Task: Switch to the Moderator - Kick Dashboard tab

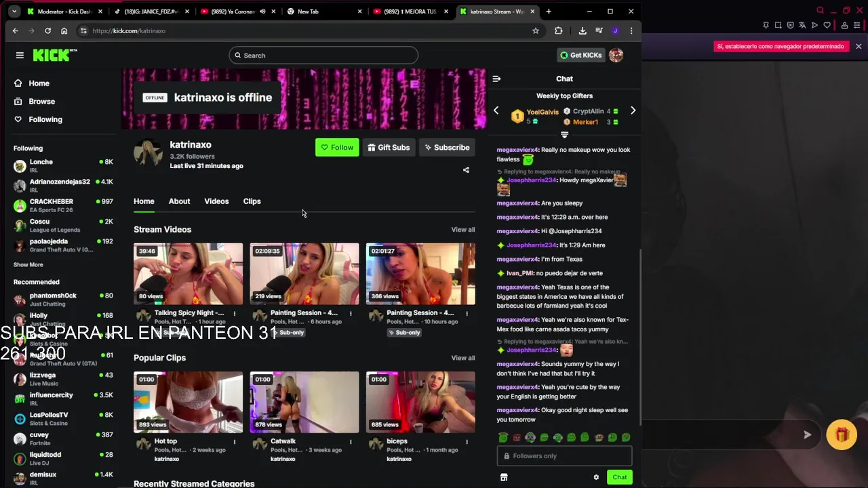Action: [65, 12]
